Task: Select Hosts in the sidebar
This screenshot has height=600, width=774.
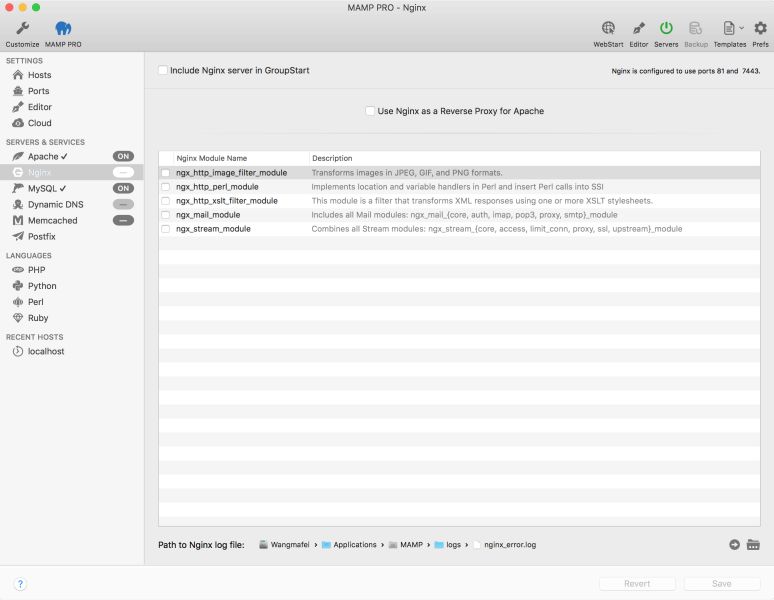Action: 39,75
